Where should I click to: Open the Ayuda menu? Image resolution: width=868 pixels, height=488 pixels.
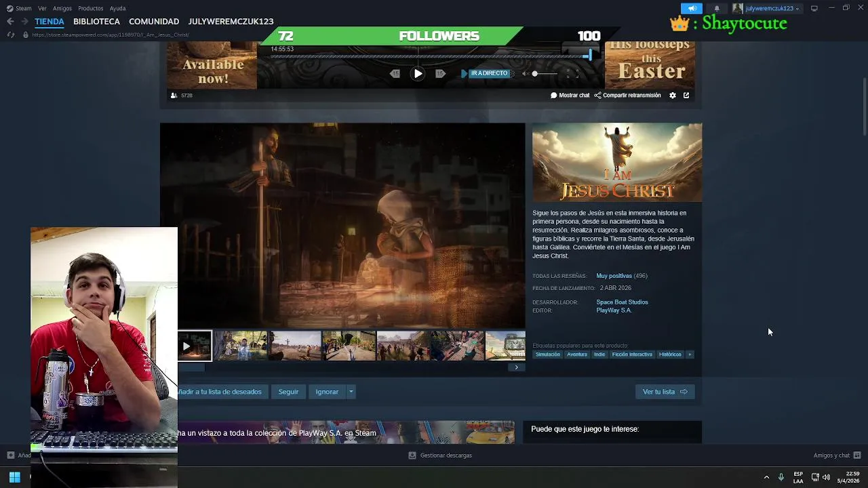pyautogui.click(x=117, y=8)
